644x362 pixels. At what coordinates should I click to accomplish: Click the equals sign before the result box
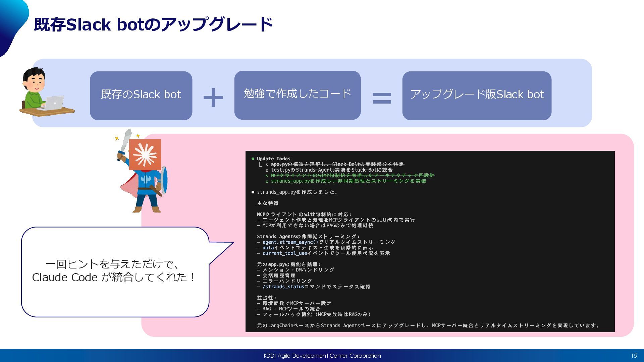tap(382, 98)
